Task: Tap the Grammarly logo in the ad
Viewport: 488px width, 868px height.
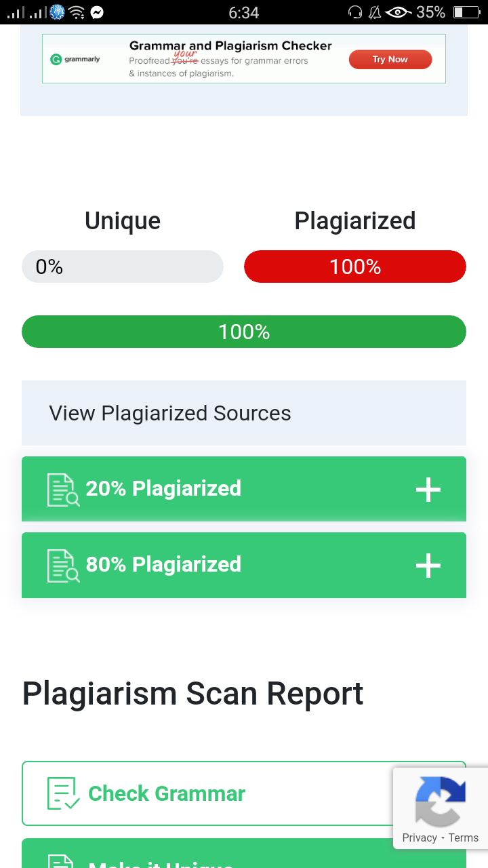Action: 75,59
